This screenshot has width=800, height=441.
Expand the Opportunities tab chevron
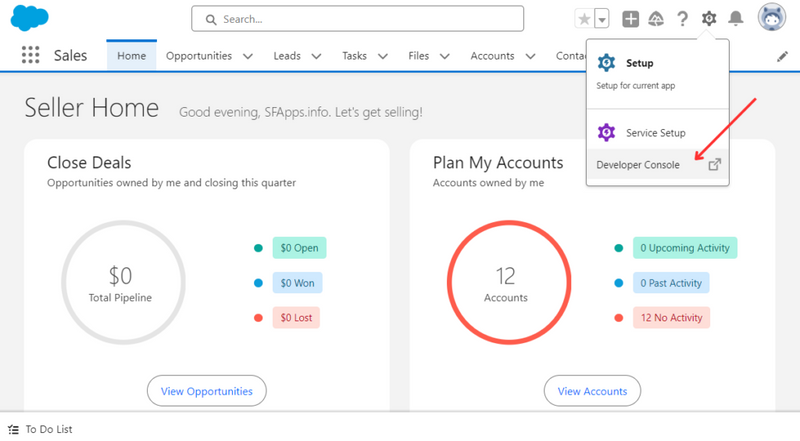coord(247,56)
